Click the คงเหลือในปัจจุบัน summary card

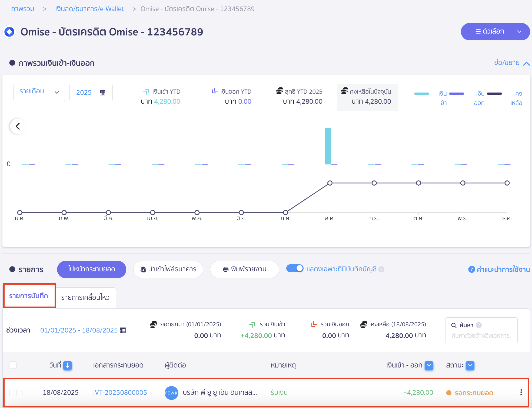[x=367, y=97]
